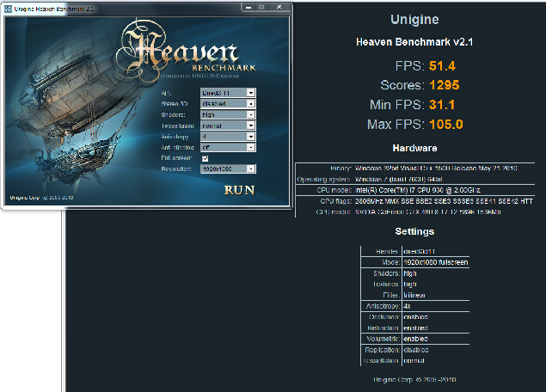Select the CPU flags 2805MHz MMX SSE row

[x=414, y=201]
